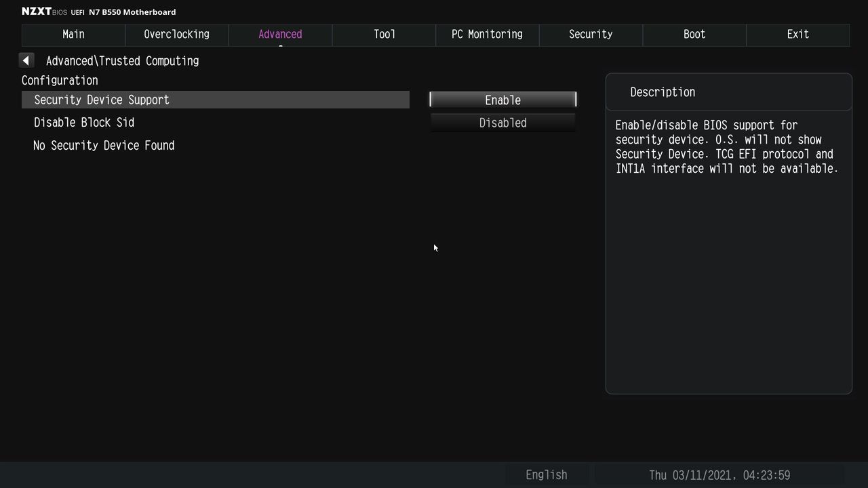Select the Advanced tab
The width and height of the screenshot is (868, 488).
click(x=280, y=35)
